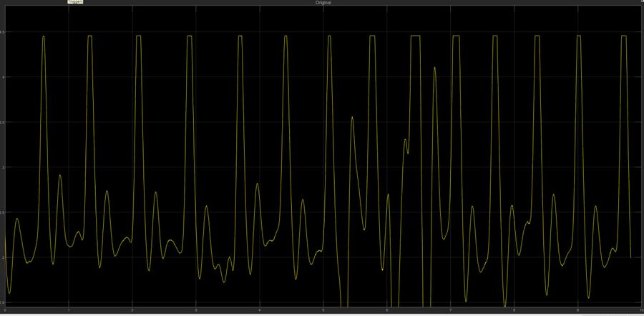Select the 8 tick label on the x-axis
Image resolution: width=644 pixels, height=316 pixels.
click(514, 311)
